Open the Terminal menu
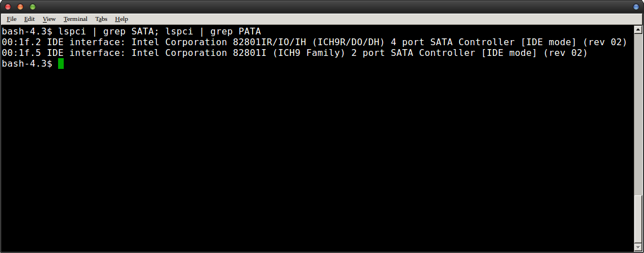The image size is (644, 253). pyautogui.click(x=75, y=19)
